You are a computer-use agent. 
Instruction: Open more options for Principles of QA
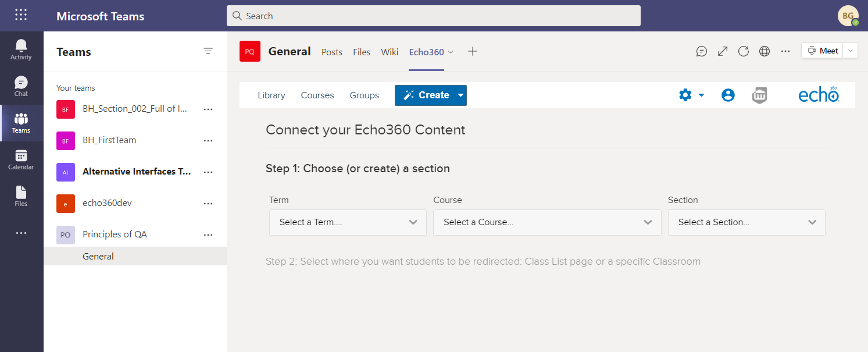pos(208,234)
